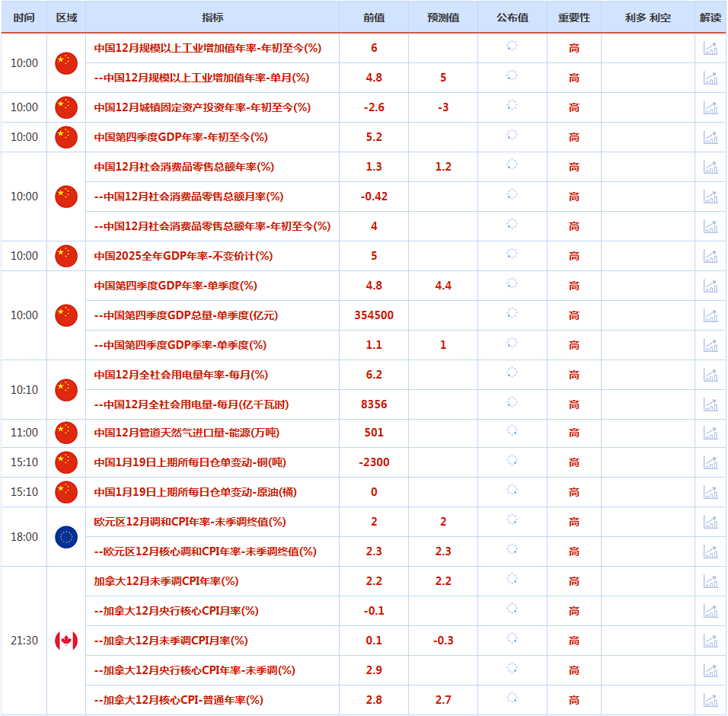Open chart icon for 中国第四季度GDP年率-年初至今 row
Viewport: 728px width, 716px height.
pos(710,137)
